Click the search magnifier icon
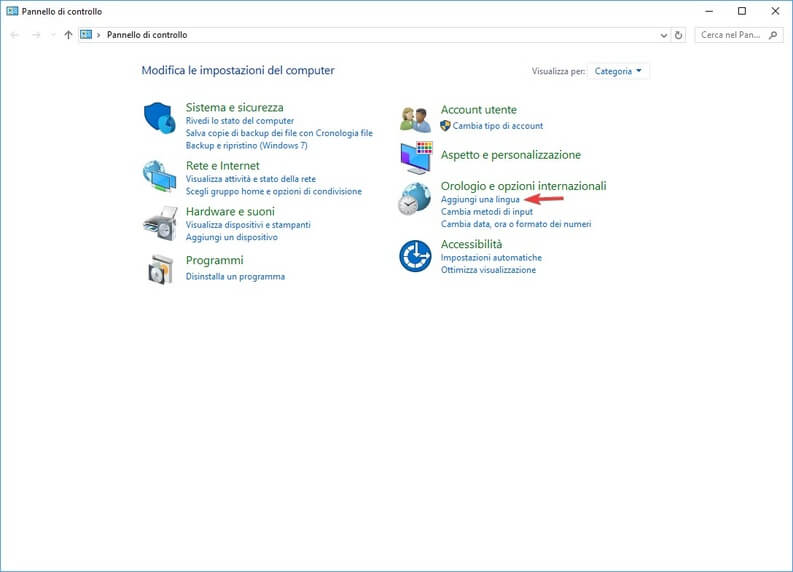Image resolution: width=793 pixels, height=572 pixels. pyautogui.click(x=773, y=35)
